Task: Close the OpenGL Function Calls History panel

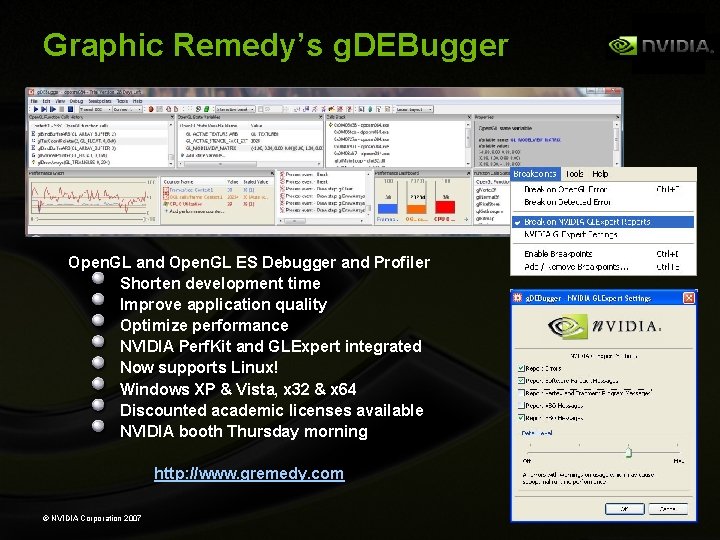Action: [x=172, y=117]
